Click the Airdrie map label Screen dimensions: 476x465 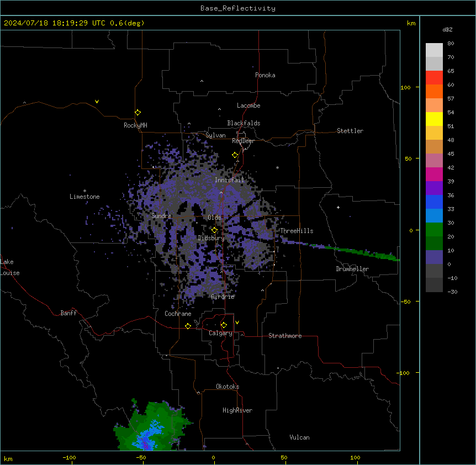(223, 297)
